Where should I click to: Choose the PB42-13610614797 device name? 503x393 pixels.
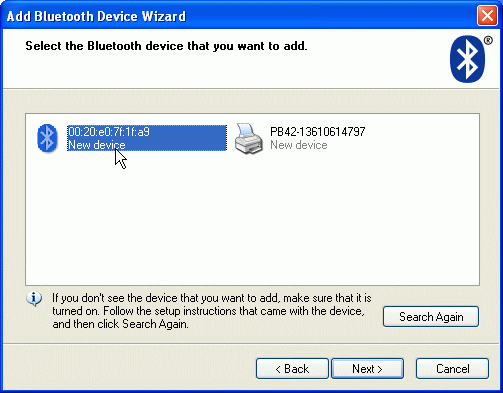pyautogui.click(x=317, y=132)
